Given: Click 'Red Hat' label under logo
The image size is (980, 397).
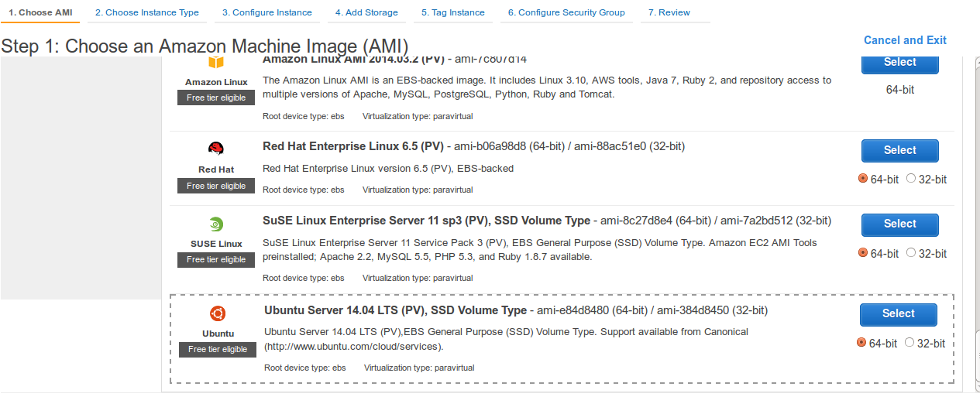Looking at the screenshot, I should coord(216,169).
